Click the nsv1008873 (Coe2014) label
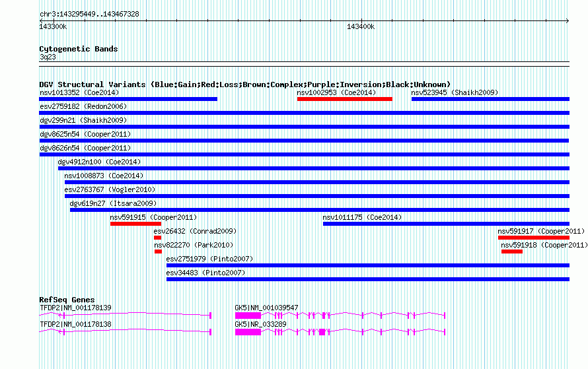 coord(104,176)
